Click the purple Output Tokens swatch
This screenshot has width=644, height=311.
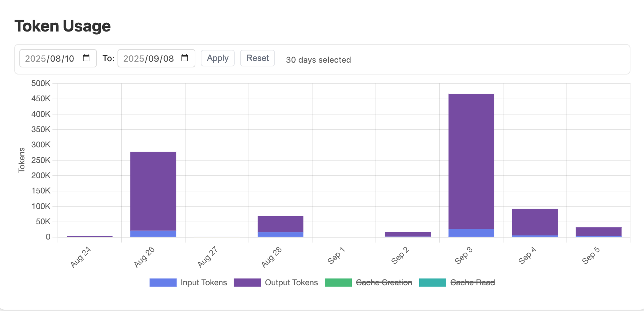(248, 283)
